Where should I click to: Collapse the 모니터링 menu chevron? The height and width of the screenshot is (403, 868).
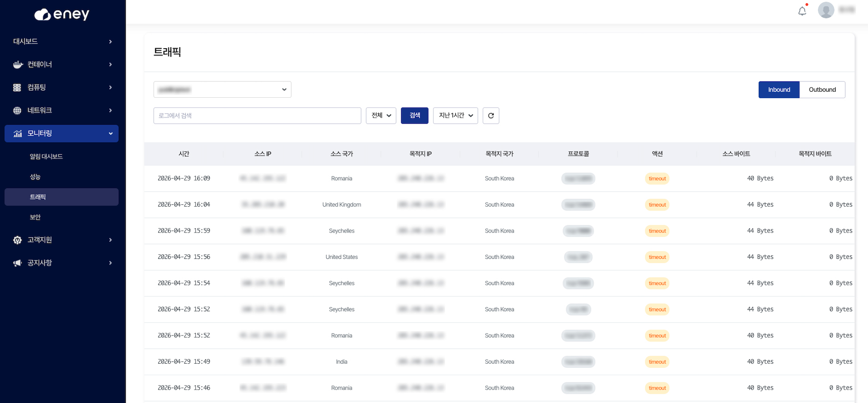(110, 133)
